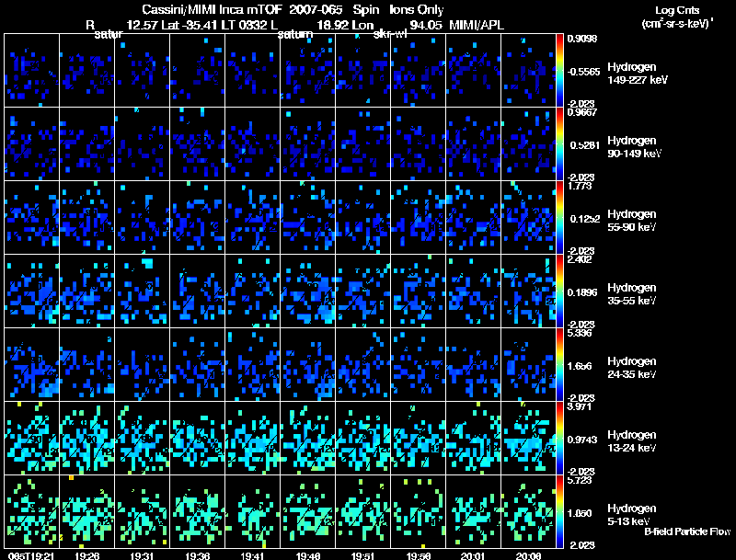Screen dimensions: 736x560
Task: Click the colorbar maximum value 0.9098
Action: (x=582, y=39)
